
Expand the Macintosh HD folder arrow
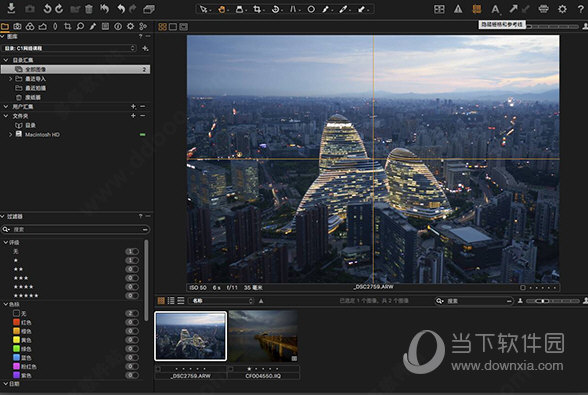click(10, 134)
